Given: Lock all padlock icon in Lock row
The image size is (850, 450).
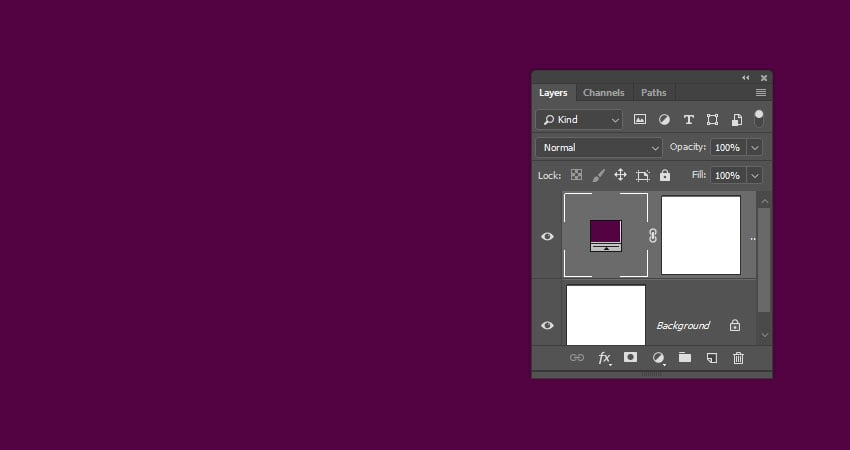Looking at the screenshot, I should coord(665,175).
